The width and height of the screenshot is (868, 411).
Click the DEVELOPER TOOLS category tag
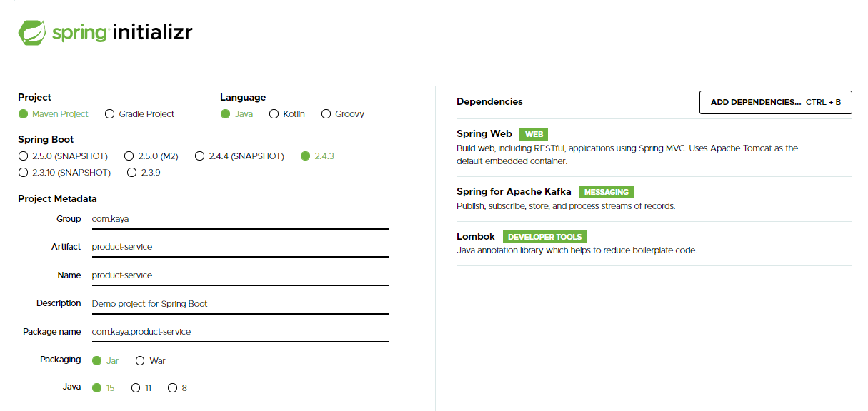(544, 237)
